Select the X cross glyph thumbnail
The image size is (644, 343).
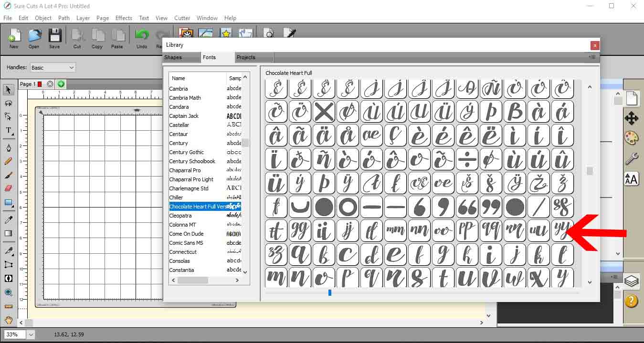click(x=324, y=112)
